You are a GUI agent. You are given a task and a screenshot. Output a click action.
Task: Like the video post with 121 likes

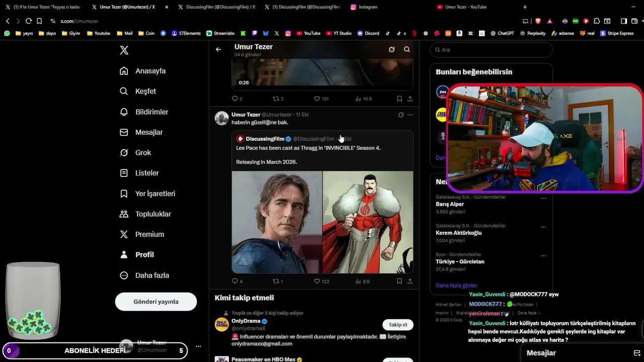321,99
